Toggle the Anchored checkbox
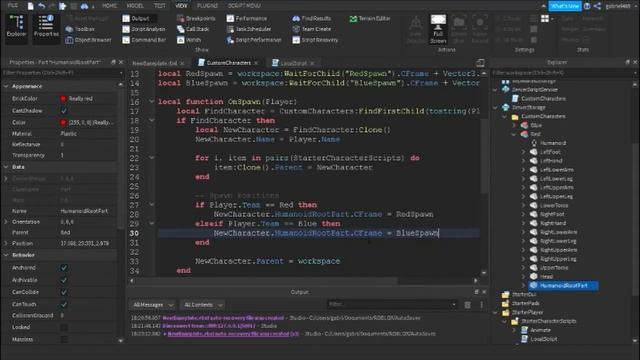This screenshot has height=360, width=640. [64, 268]
